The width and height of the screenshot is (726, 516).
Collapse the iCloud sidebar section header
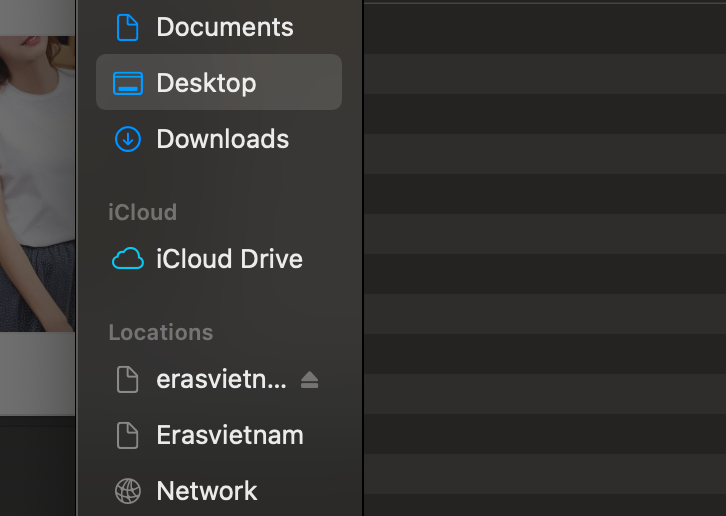pos(142,212)
